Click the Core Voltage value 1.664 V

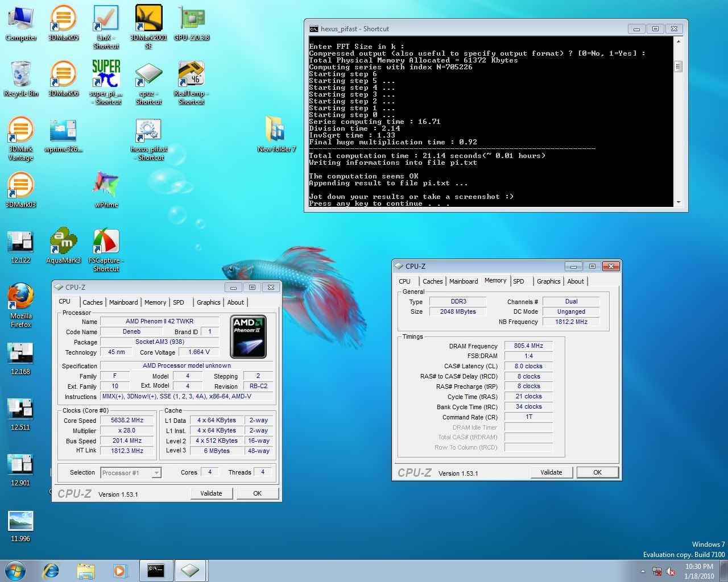[x=198, y=352]
